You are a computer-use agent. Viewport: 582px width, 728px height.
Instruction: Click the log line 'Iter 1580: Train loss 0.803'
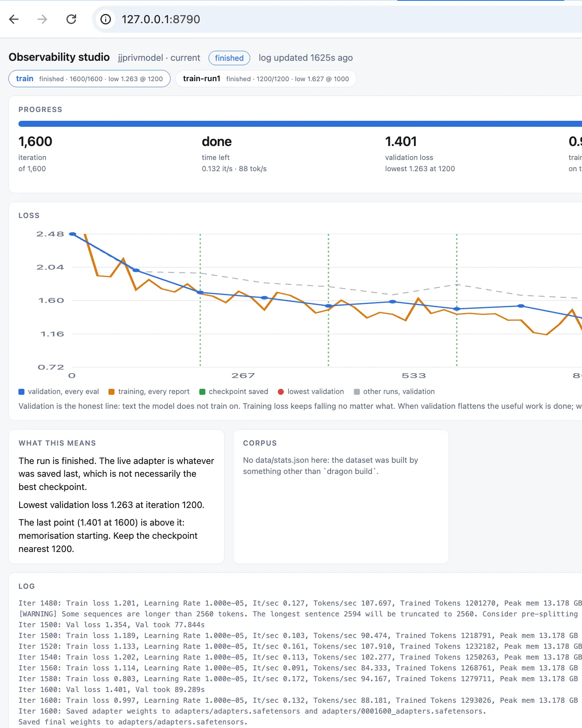(298, 679)
